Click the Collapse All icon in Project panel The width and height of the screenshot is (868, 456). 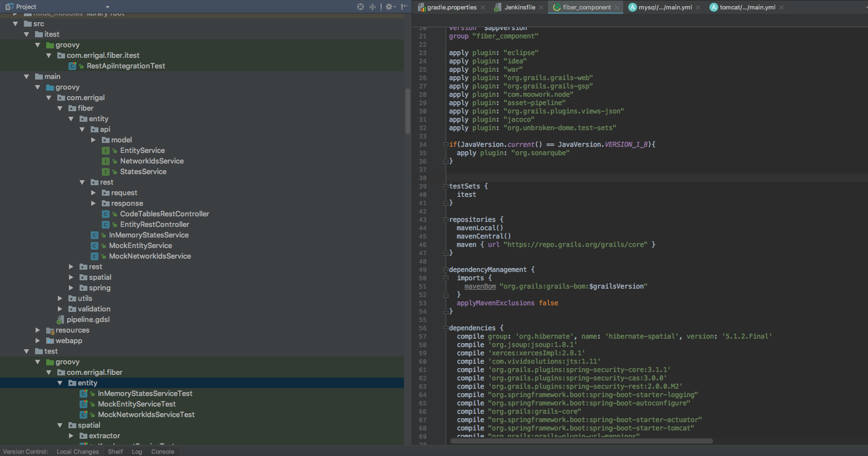[x=373, y=7]
